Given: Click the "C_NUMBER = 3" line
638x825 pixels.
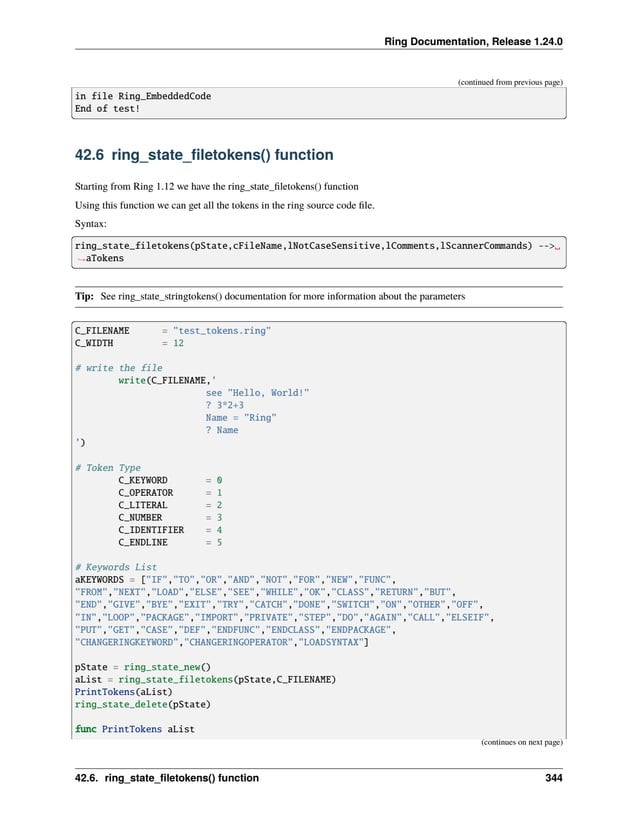Looking at the screenshot, I should 170,518.
